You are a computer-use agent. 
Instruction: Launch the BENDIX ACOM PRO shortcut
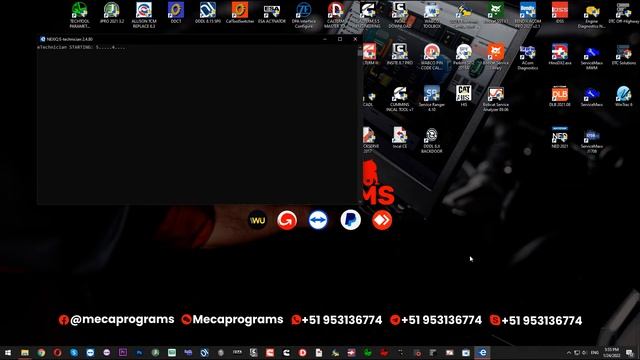[x=528, y=15]
